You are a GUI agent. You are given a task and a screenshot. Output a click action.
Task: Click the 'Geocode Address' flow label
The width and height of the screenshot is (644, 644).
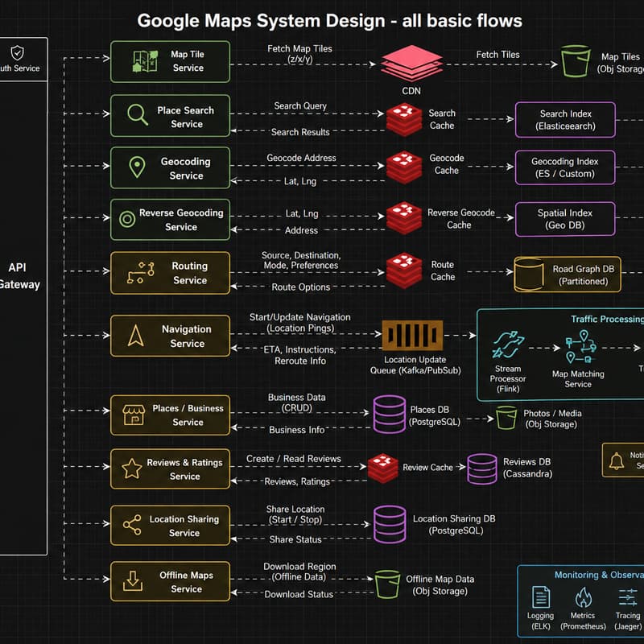pyautogui.click(x=301, y=158)
